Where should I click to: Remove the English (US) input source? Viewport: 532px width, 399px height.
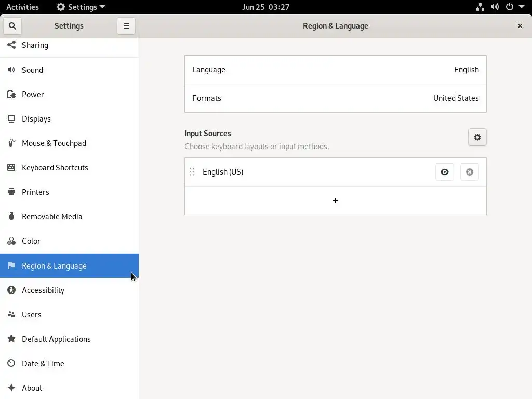469,172
